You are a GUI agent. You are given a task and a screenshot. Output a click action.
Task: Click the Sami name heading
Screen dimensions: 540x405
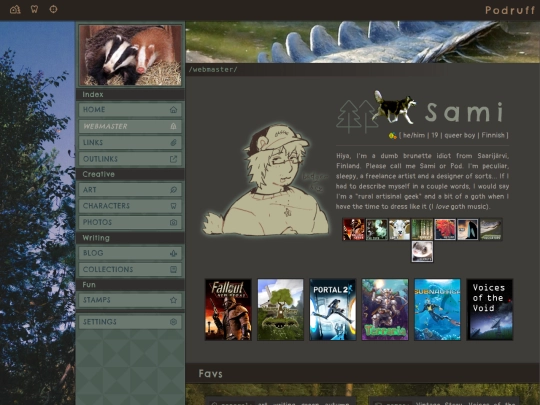pos(465,112)
